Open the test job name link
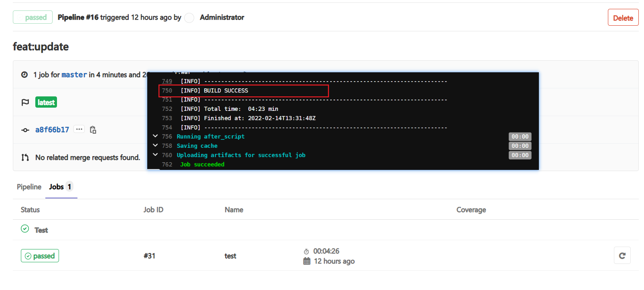 (x=230, y=256)
